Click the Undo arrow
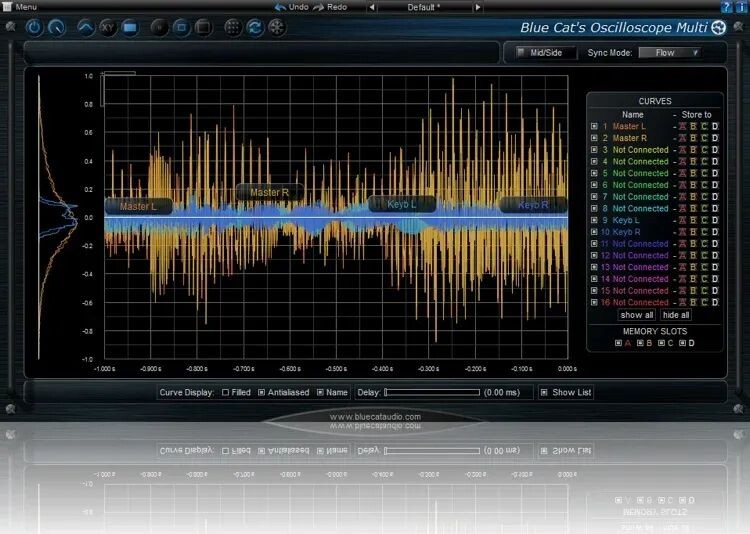This screenshot has height=534, width=750. tap(280, 7)
